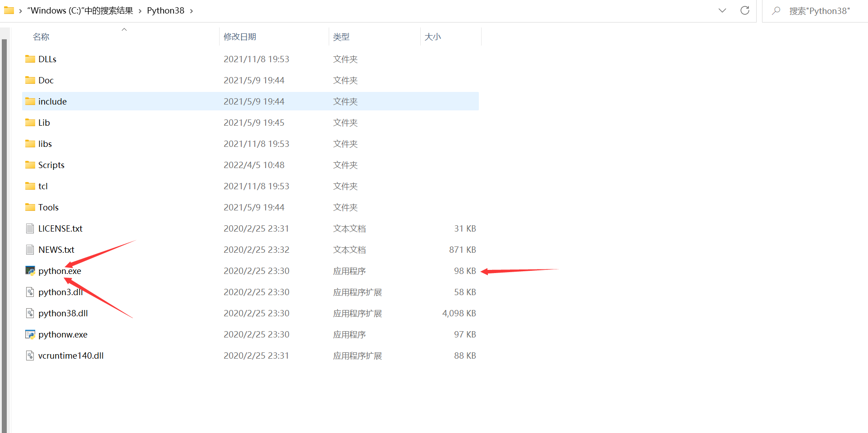Select the tcl folder name

pyautogui.click(x=43, y=186)
